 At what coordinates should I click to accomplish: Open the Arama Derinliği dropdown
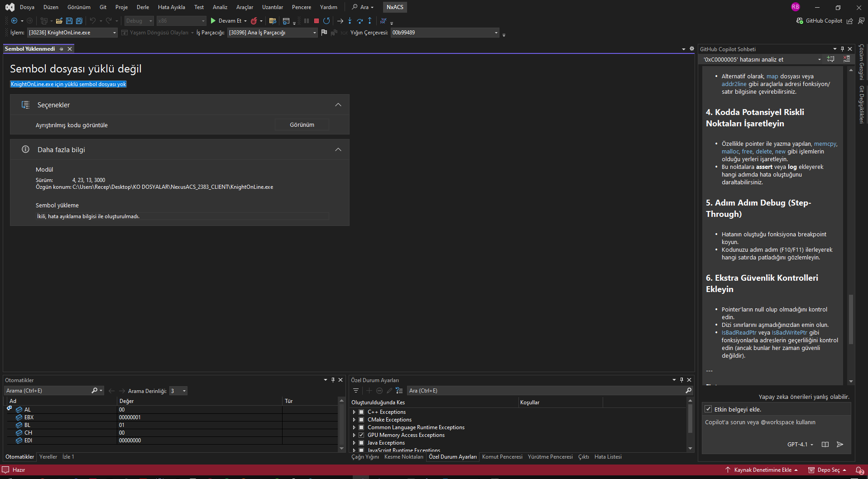178,391
